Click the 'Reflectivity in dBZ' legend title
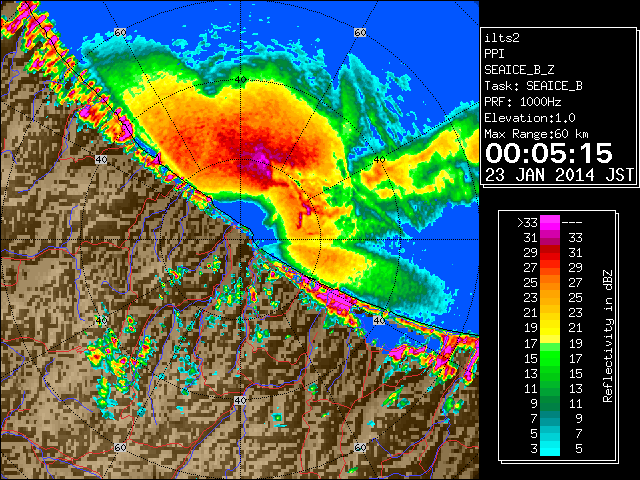This screenshot has width=640, height=480. click(608, 336)
